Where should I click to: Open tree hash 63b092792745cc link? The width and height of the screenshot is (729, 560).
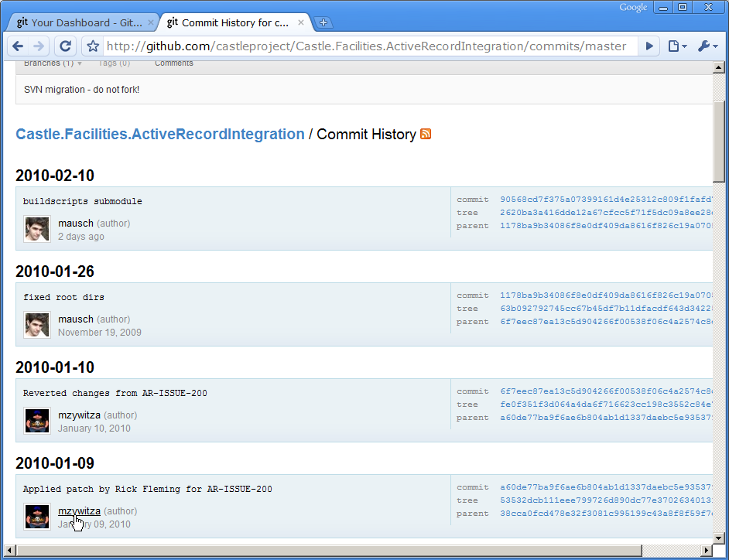tap(606, 308)
